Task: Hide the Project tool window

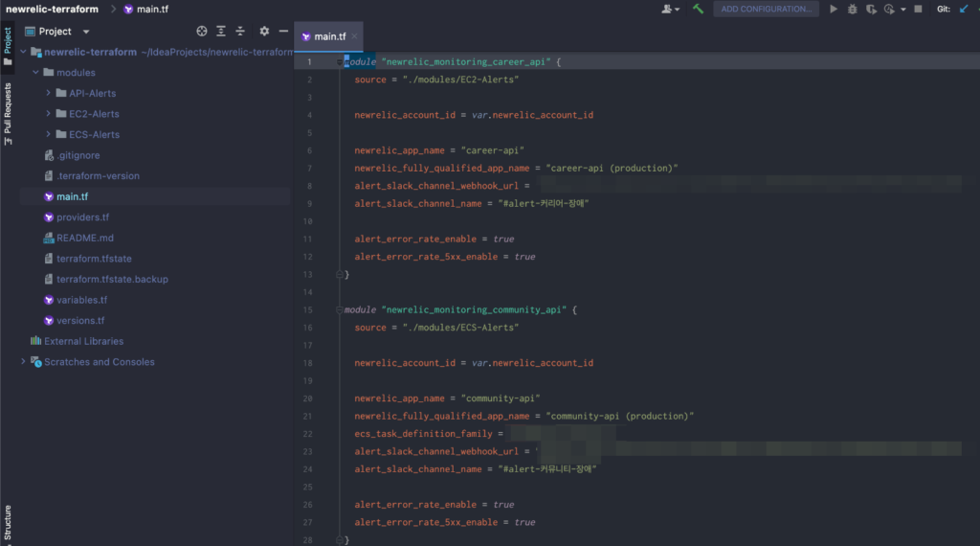Action: (283, 31)
